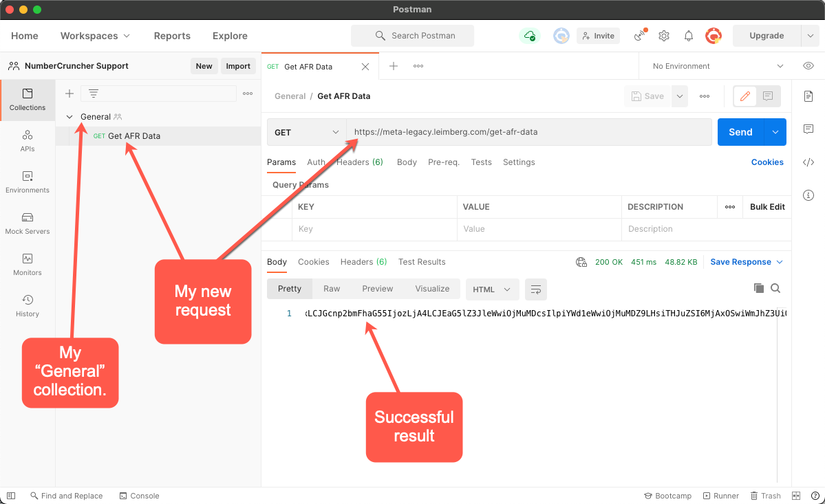Open the notifications bell

click(x=688, y=36)
